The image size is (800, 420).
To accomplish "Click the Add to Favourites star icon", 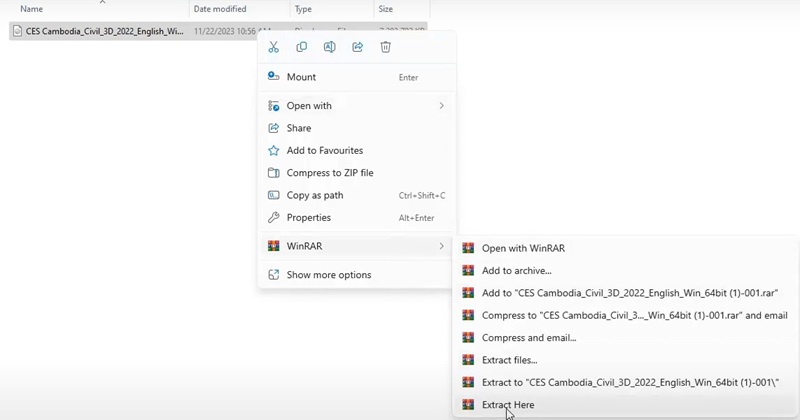I will pos(273,151).
